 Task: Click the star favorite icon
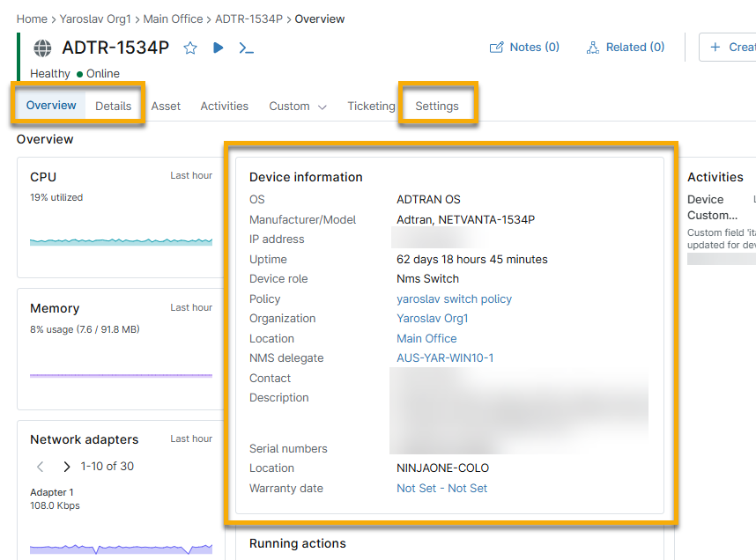[x=190, y=48]
